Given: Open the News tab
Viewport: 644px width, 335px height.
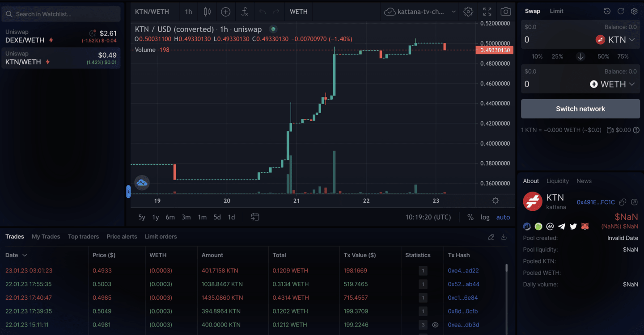Looking at the screenshot, I should pos(584,181).
